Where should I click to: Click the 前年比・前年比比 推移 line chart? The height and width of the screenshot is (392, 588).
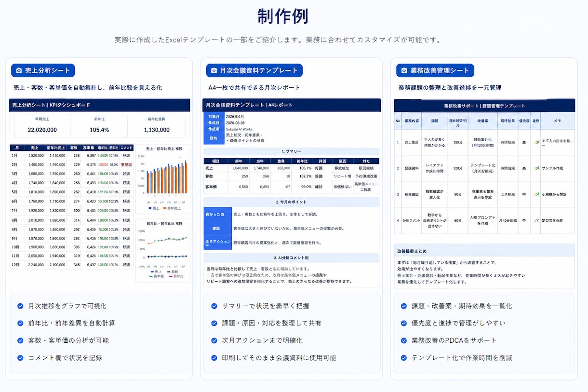click(163, 250)
